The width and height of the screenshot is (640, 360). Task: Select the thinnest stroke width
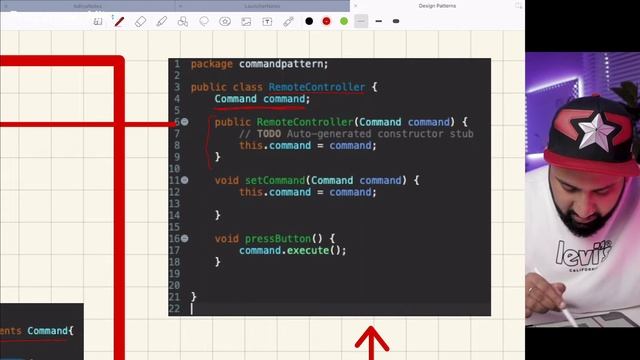tap(361, 21)
